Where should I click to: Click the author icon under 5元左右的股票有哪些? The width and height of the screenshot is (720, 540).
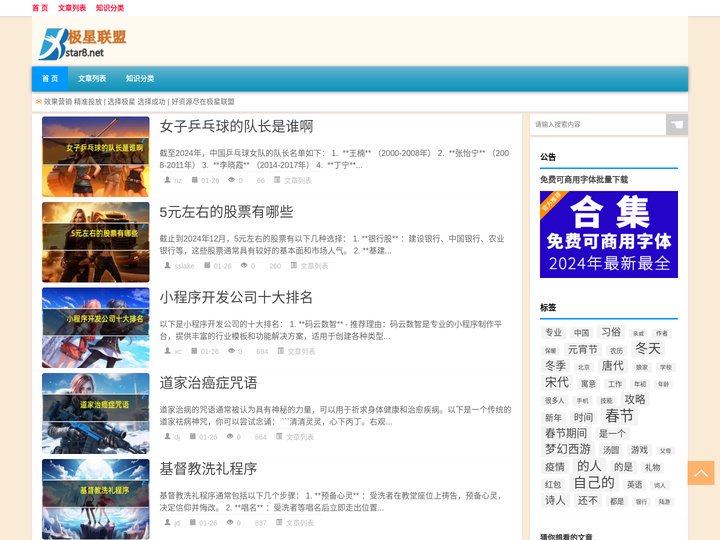point(167,265)
